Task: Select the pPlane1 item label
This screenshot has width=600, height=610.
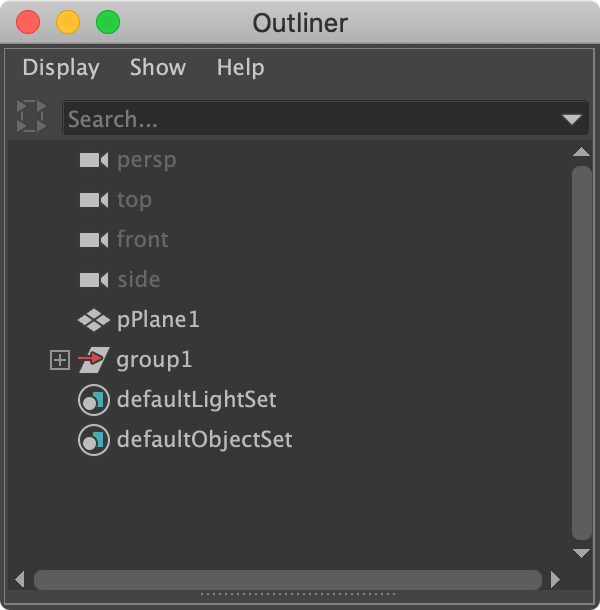Action: coord(159,320)
